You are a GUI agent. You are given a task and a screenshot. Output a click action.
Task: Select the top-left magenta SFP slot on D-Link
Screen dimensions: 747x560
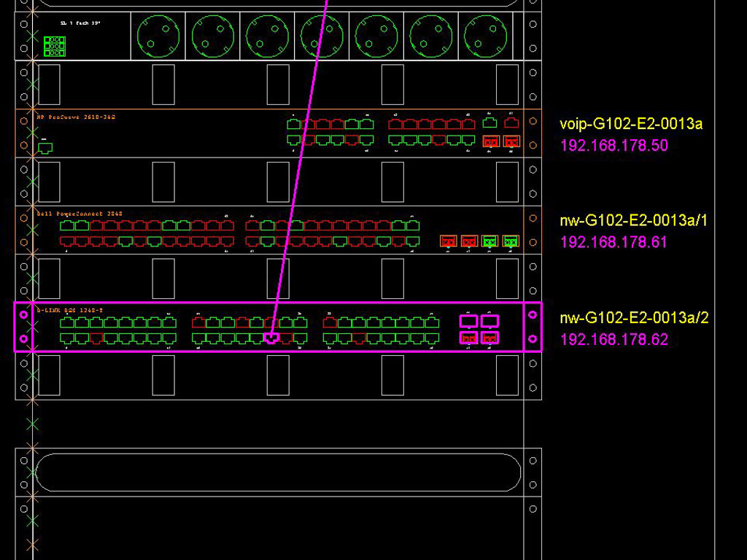tap(469, 321)
